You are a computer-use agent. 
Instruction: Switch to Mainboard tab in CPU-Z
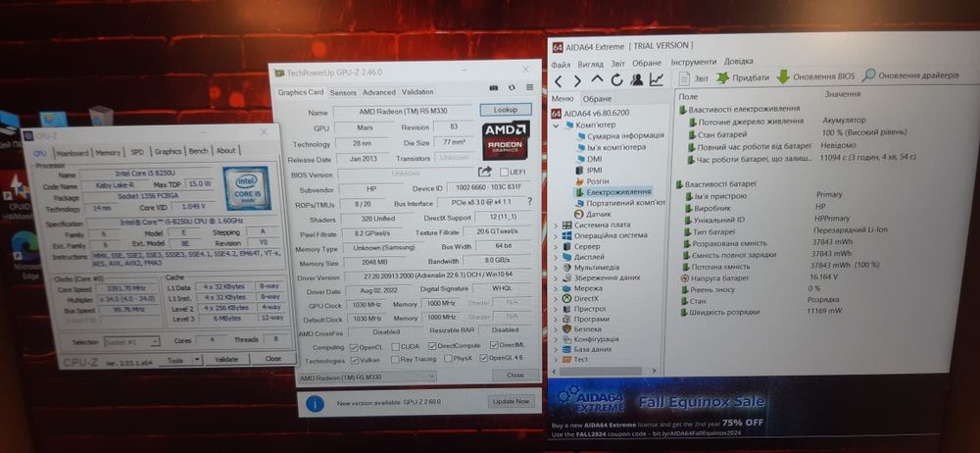(x=73, y=153)
